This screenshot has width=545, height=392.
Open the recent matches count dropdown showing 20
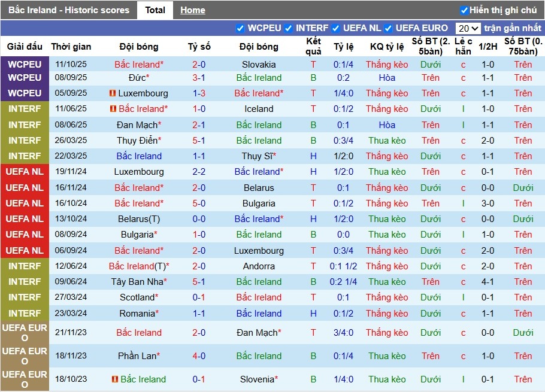click(468, 28)
